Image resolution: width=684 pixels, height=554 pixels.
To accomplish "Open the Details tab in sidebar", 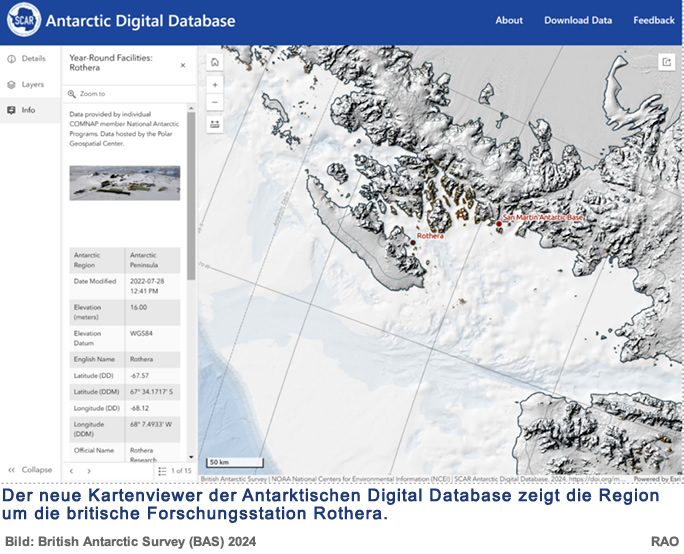I will point(28,59).
